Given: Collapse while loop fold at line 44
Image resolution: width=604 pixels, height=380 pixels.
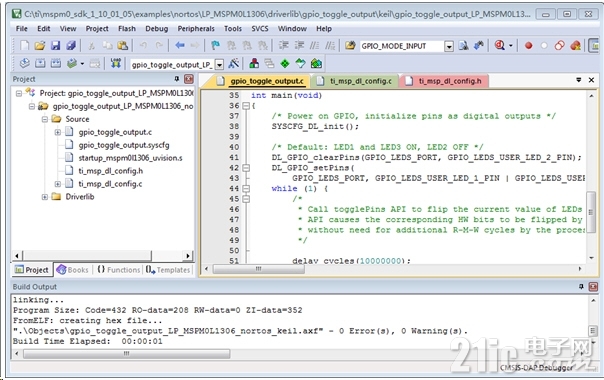Looking at the screenshot, I should tap(246, 188).
